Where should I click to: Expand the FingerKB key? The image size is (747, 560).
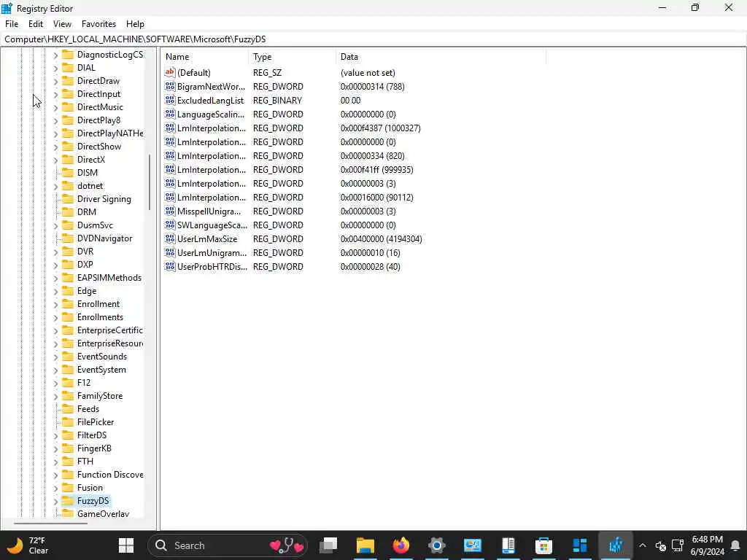click(x=55, y=448)
